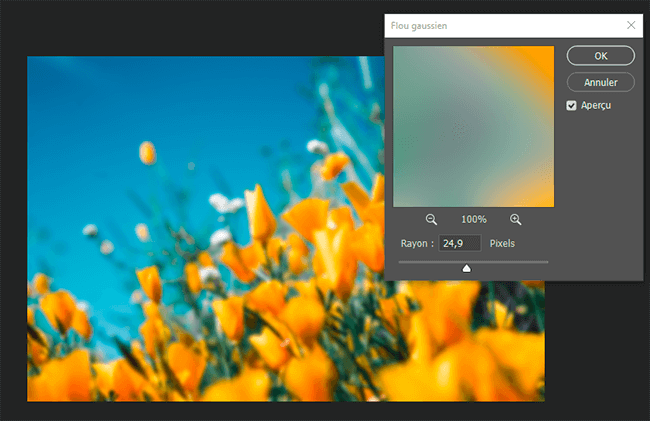The width and height of the screenshot is (650, 421).
Task: Confirm the blur with the OK button
Action: pos(600,56)
